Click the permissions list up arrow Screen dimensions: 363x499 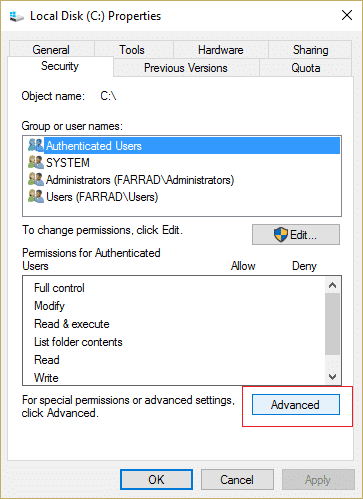(x=332, y=285)
